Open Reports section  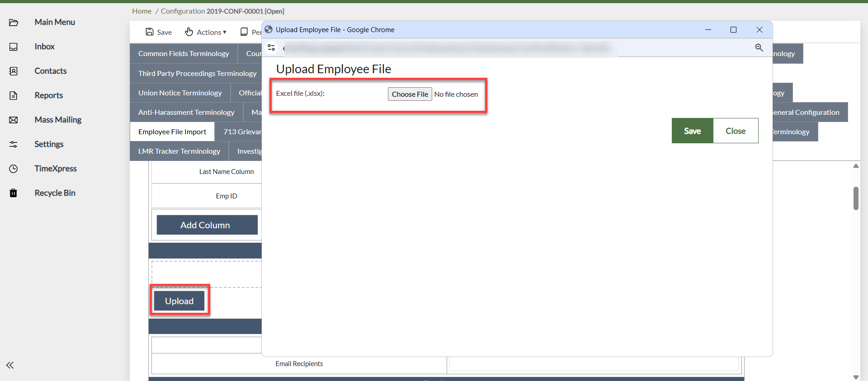point(49,95)
